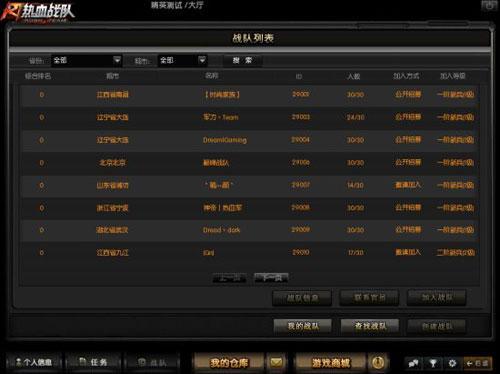Click the 热血战队 game logo
Image resolution: width=500 pixels, height=374 pixels.
coord(38,12)
